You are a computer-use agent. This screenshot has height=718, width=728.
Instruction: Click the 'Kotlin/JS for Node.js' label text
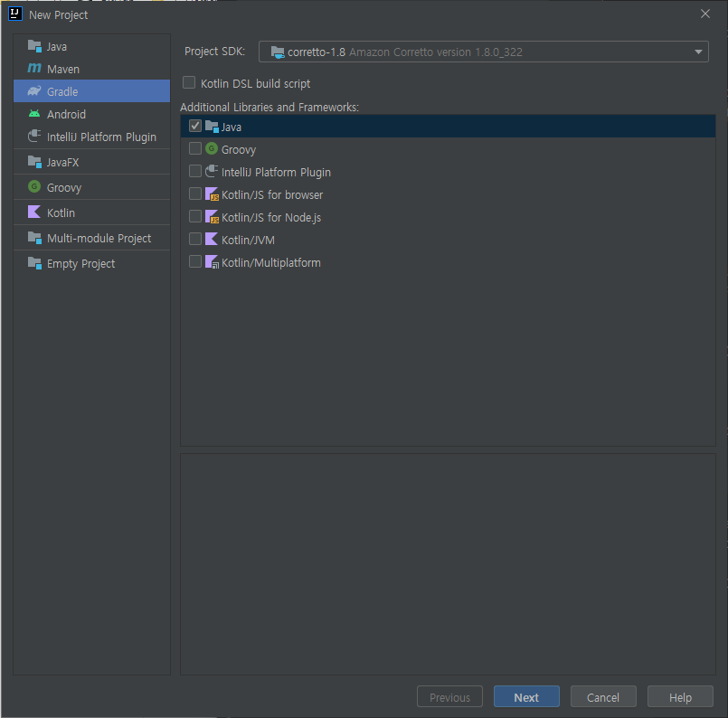pyautogui.click(x=271, y=218)
